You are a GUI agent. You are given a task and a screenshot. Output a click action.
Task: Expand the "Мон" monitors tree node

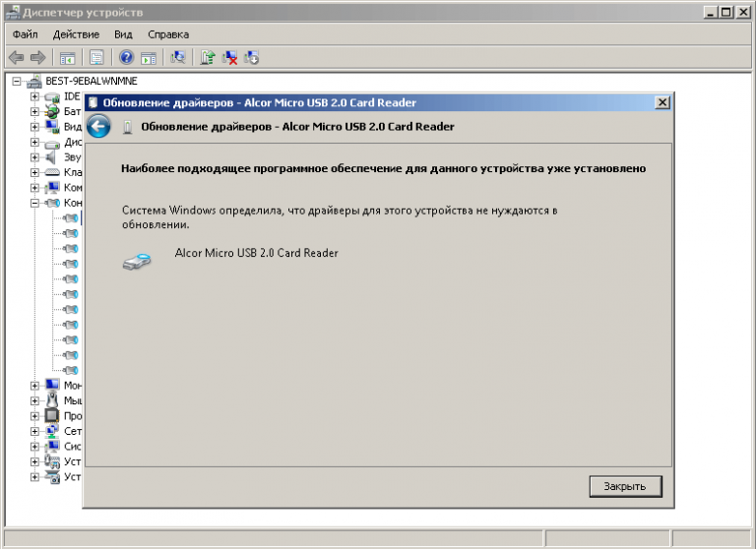pos(34,386)
